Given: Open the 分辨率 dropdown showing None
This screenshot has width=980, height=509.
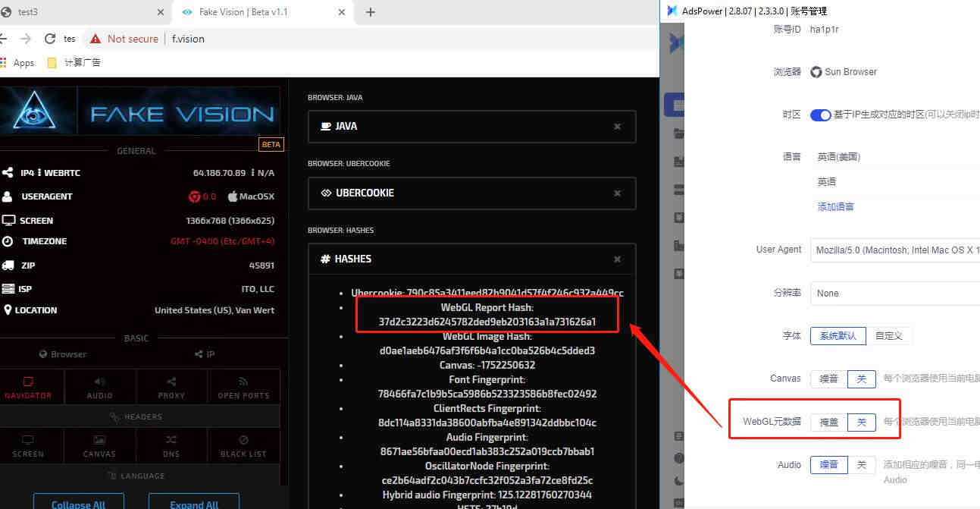Looking at the screenshot, I should tap(895, 293).
